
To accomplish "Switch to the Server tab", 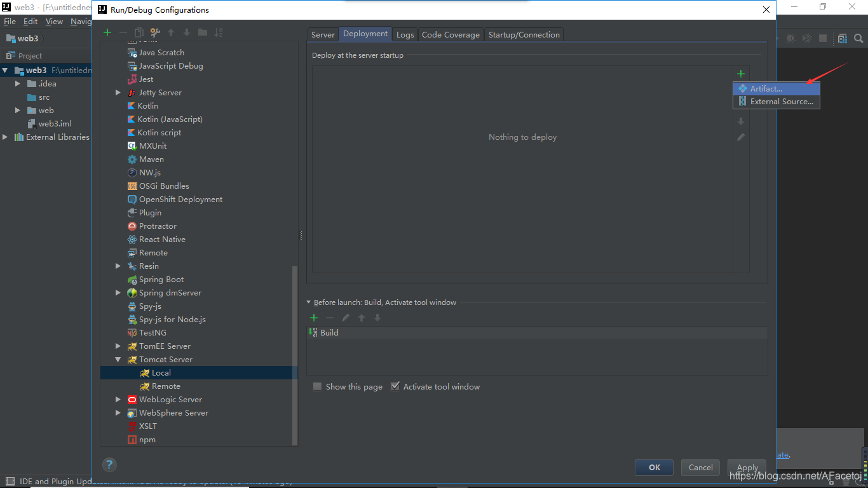I will pos(323,35).
